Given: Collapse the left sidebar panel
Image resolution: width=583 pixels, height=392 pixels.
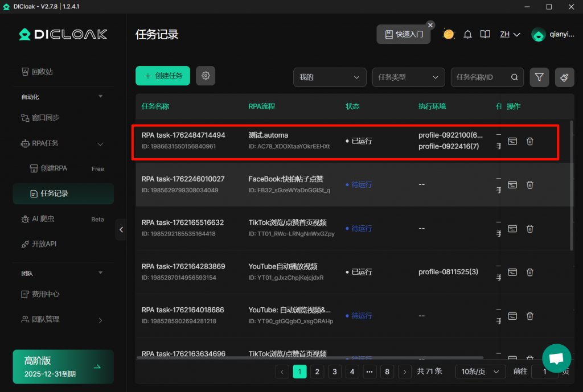Looking at the screenshot, I should (121, 230).
